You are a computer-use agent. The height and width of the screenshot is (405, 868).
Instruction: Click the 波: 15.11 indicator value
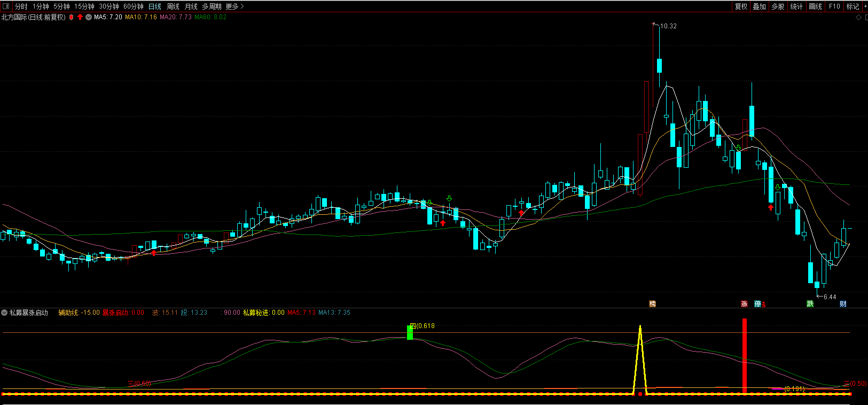click(165, 313)
